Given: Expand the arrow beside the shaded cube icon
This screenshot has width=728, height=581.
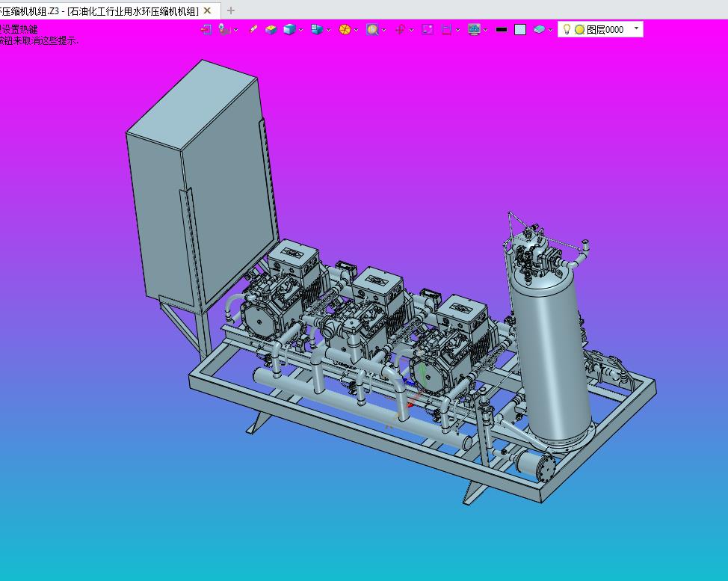Looking at the screenshot, I should [301, 30].
